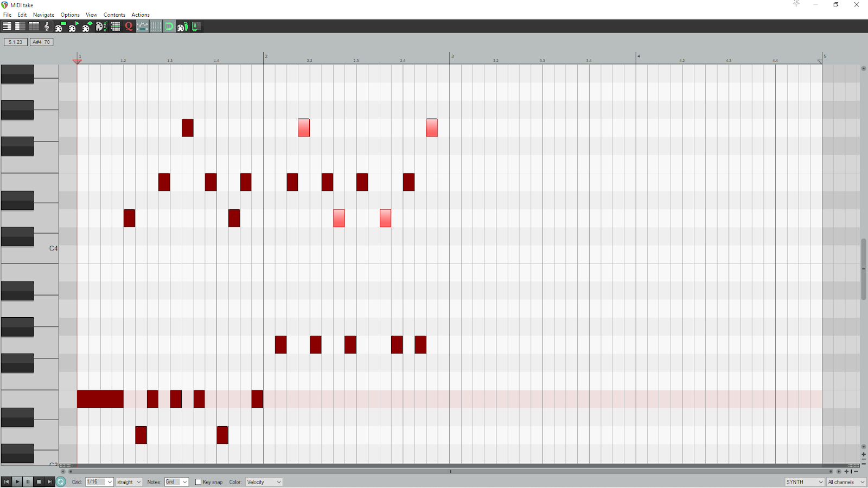Click the red Quantize Q icon
Viewport: 868px width, 488px height.
tap(129, 26)
